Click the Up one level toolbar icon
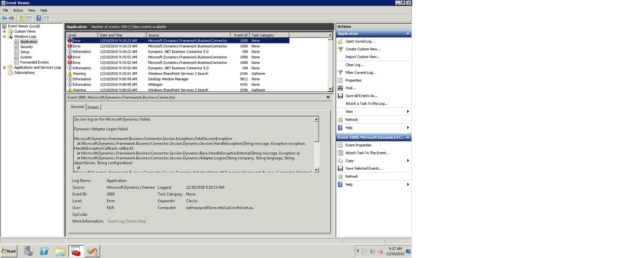This screenshot has width=644, height=258. coord(21,18)
